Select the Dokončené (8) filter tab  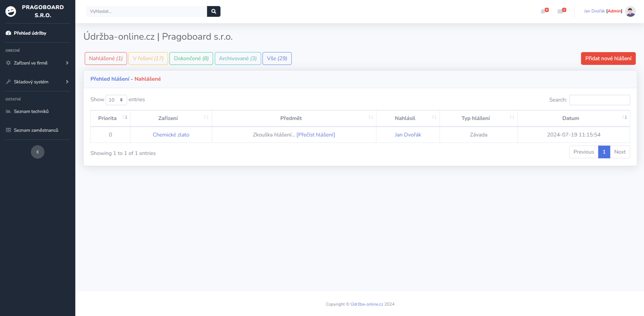pyautogui.click(x=191, y=58)
